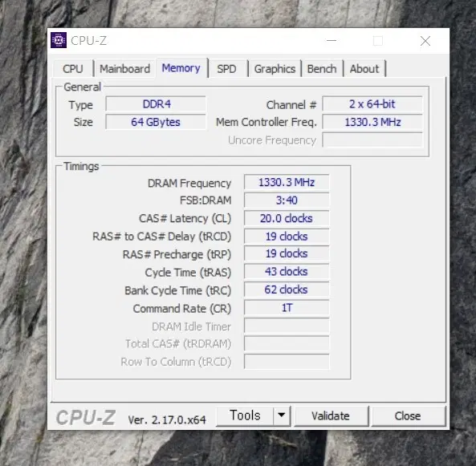476x466 pixels.
Task: Open the Bench tab
Action: click(322, 69)
